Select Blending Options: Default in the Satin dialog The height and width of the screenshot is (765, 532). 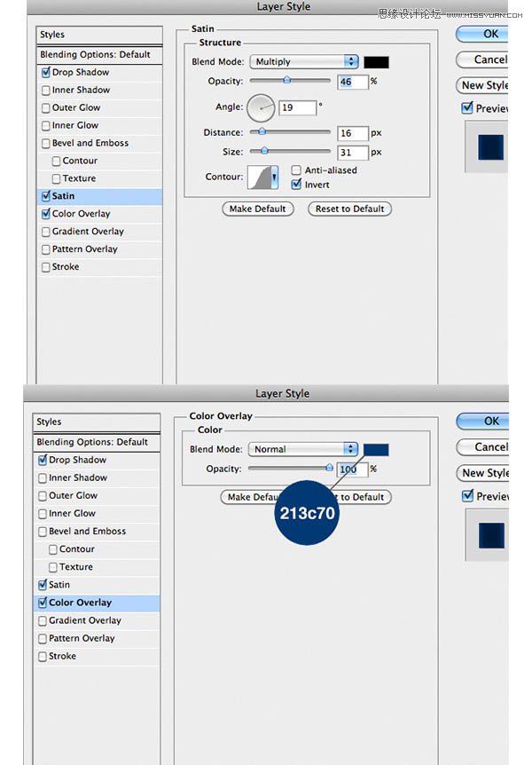pyautogui.click(x=99, y=55)
